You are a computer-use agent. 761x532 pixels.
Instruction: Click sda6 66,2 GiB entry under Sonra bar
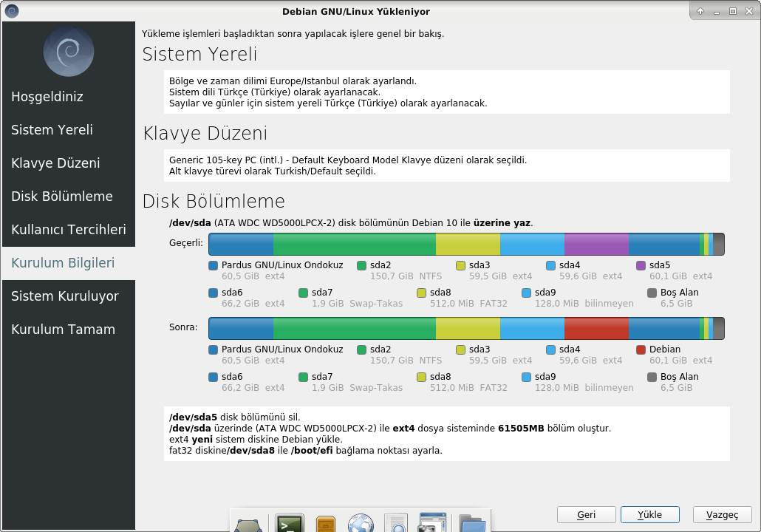[x=247, y=382]
